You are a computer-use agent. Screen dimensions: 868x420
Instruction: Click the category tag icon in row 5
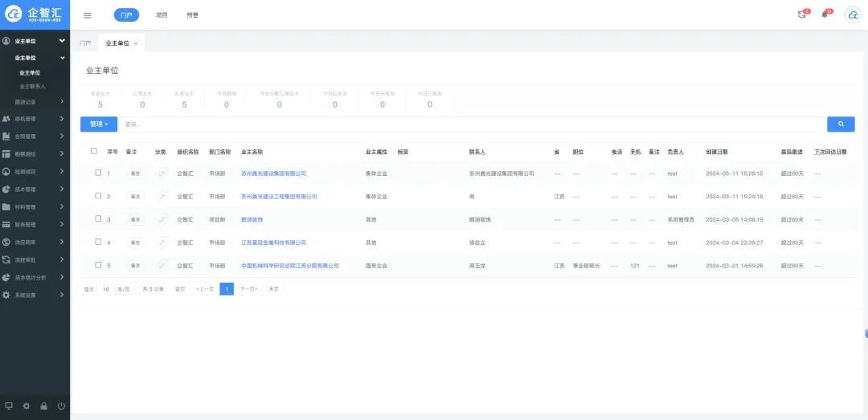coord(161,266)
